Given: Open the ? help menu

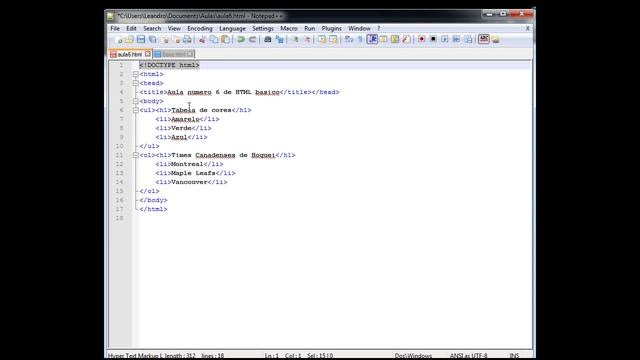Looking at the screenshot, I should pyautogui.click(x=379, y=29).
